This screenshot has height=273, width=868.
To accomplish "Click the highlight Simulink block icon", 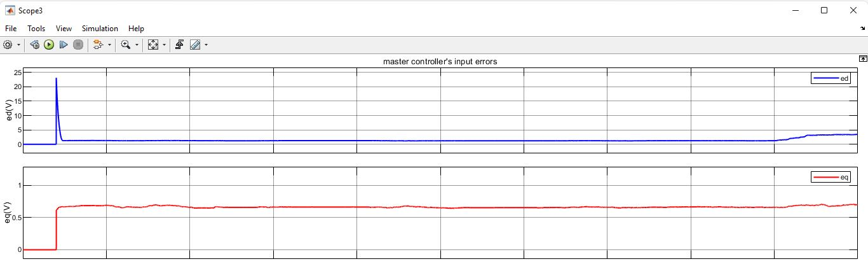I will pyautogui.click(x=98, y=45).
